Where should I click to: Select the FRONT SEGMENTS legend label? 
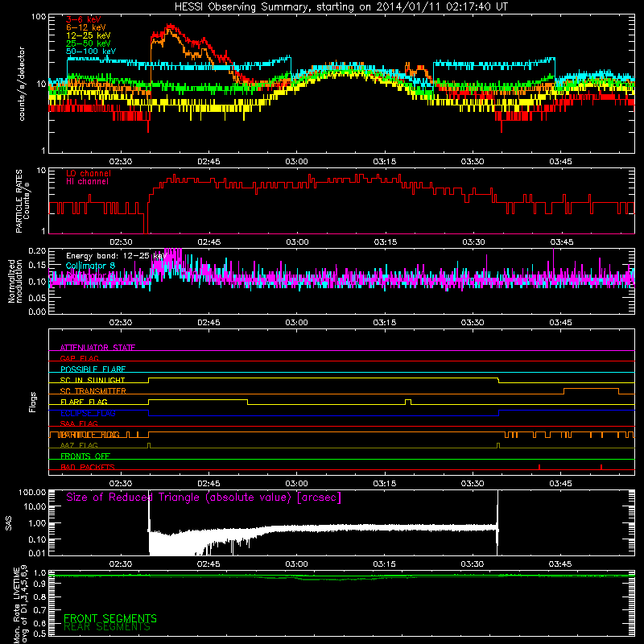click(110, 618)
